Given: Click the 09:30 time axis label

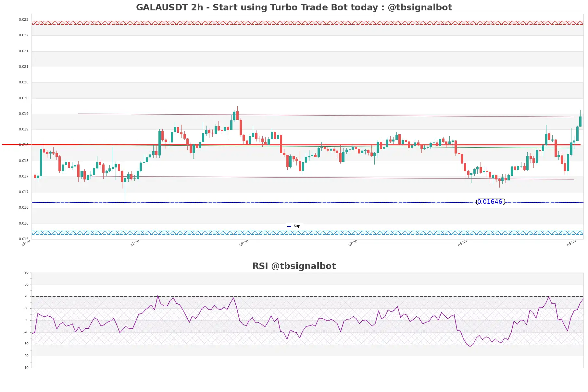Looking at the screenshot, I should pyautogui.click(x=244, y=243).
